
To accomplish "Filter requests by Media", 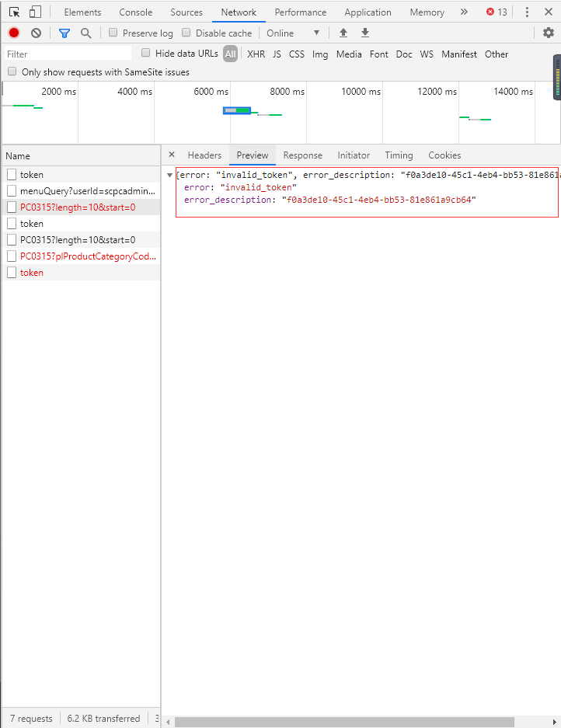I will [349, 54].
